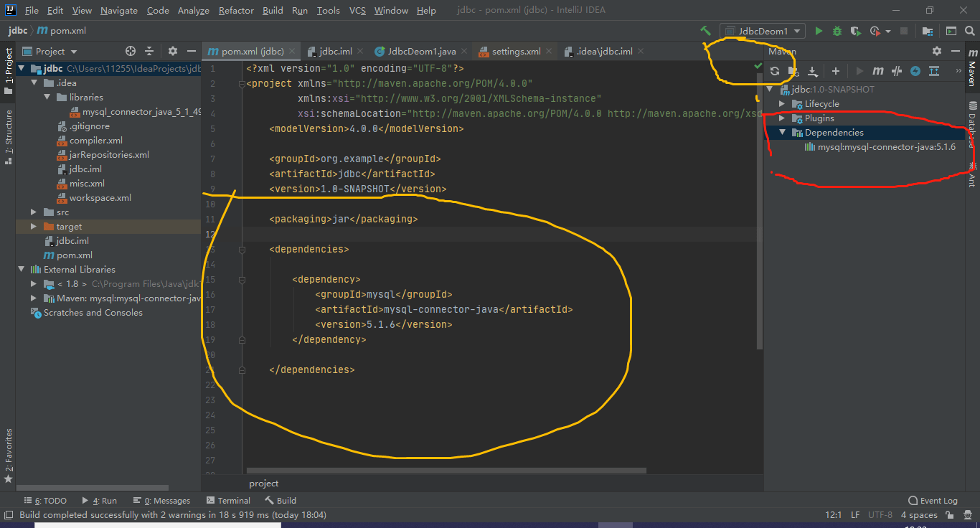Hide the Maven tool window

coord(955,51)
